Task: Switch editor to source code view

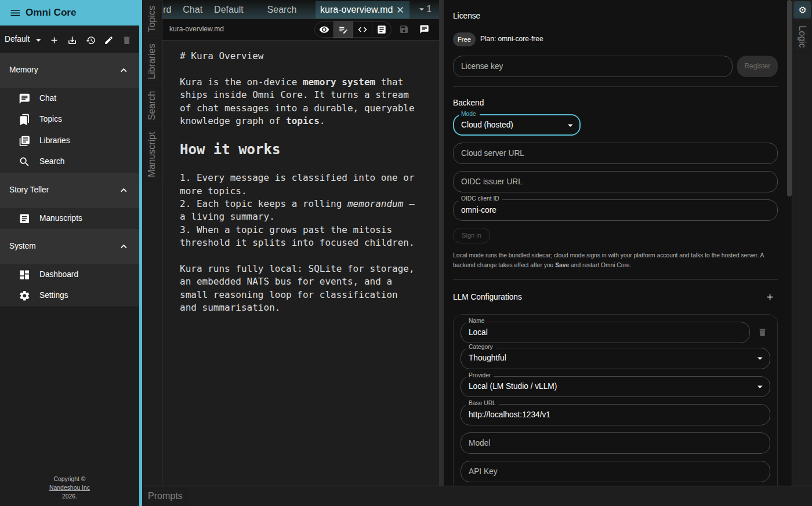Action: [362, 30]
